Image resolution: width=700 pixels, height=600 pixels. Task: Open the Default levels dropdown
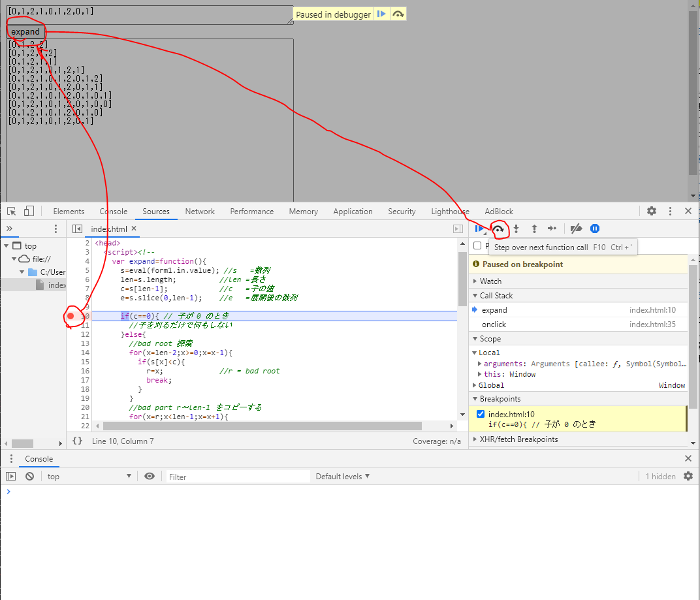point(343,477)
